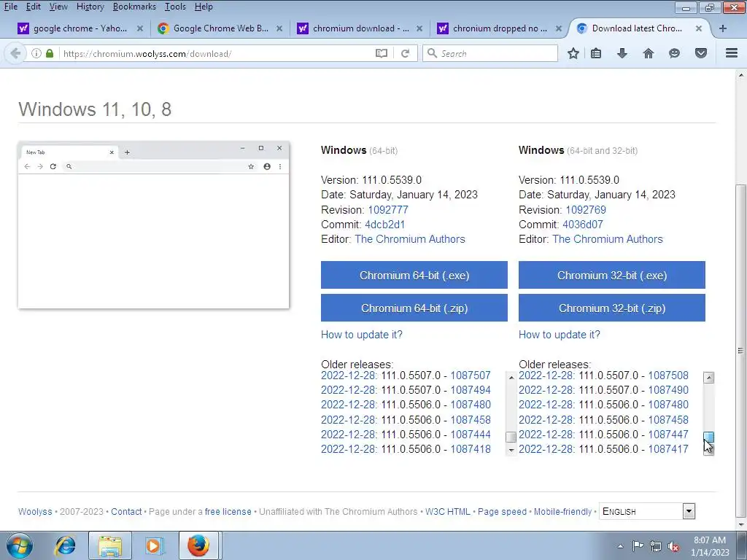Click the page's main vertical scrollbar thumb
Viewport: 747px width, 560px height.
click(741, 352)
